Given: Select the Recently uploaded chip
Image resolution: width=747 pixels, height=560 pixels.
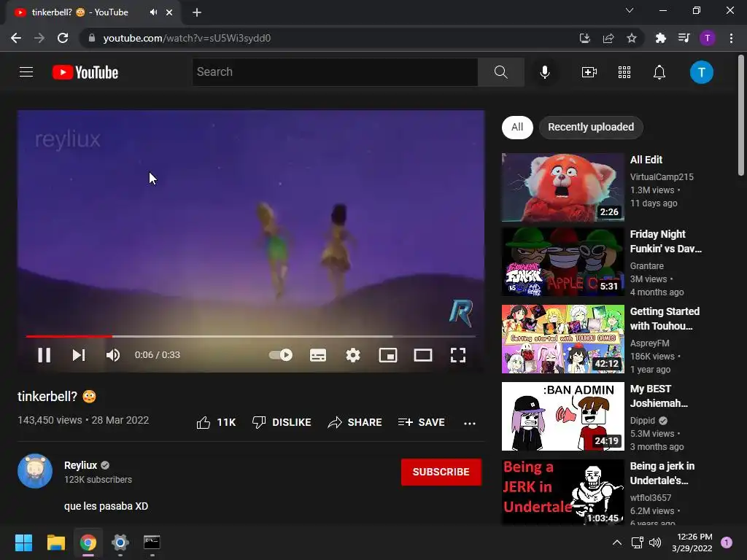Looking at the screenshot, I should point(591,127).
